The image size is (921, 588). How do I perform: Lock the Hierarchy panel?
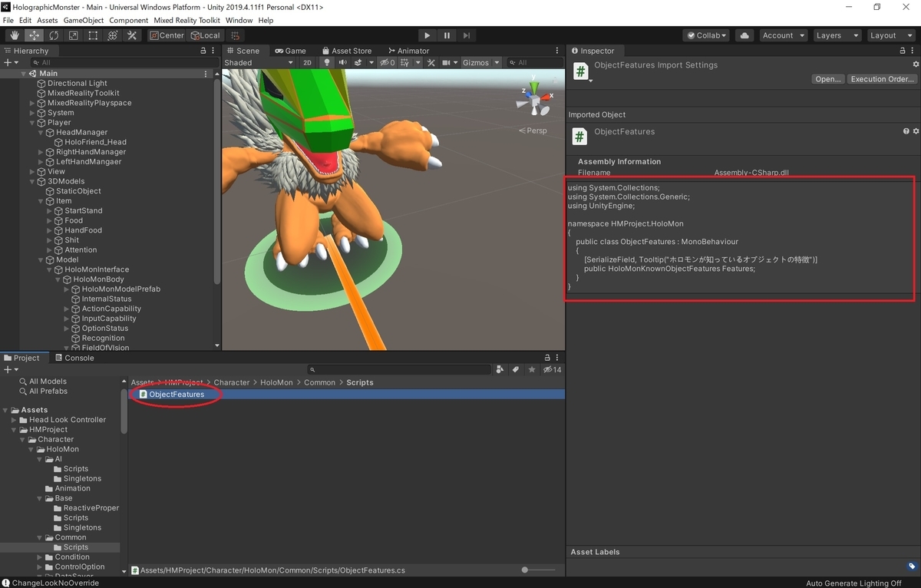pyautogui.click(x=203, y=51)
